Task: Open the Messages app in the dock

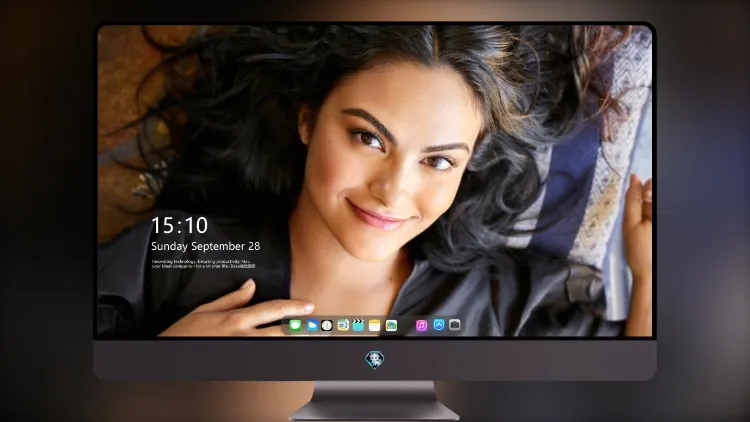Action: pyautogui.click(x=295, y=325)
